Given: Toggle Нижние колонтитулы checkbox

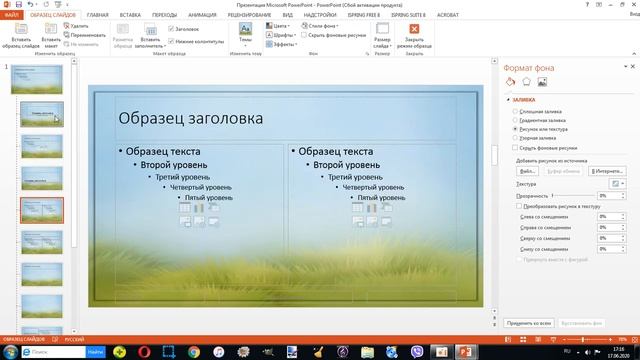Looking at the screenshot, I should (171, 41).
